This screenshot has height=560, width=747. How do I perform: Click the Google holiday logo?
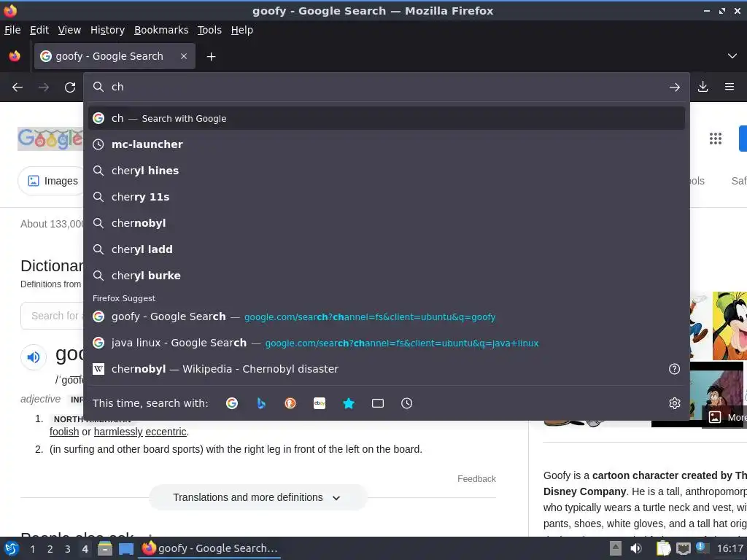50,139
